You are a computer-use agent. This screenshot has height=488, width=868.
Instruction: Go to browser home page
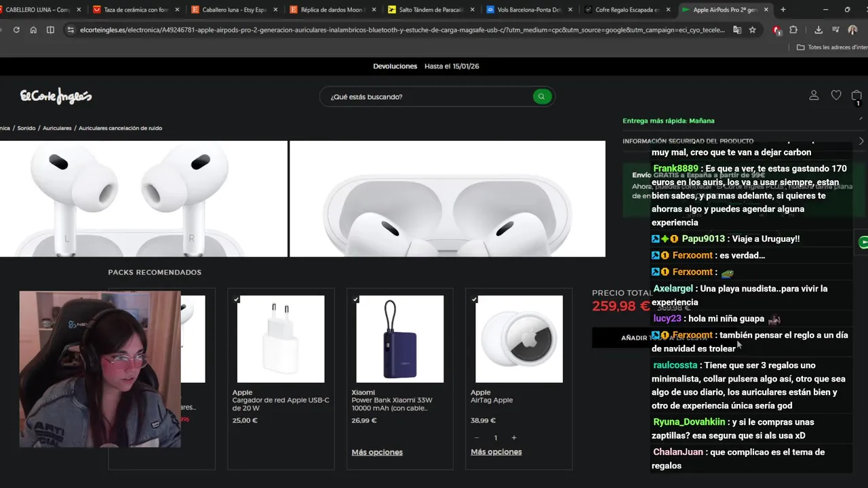pos(33,30)
